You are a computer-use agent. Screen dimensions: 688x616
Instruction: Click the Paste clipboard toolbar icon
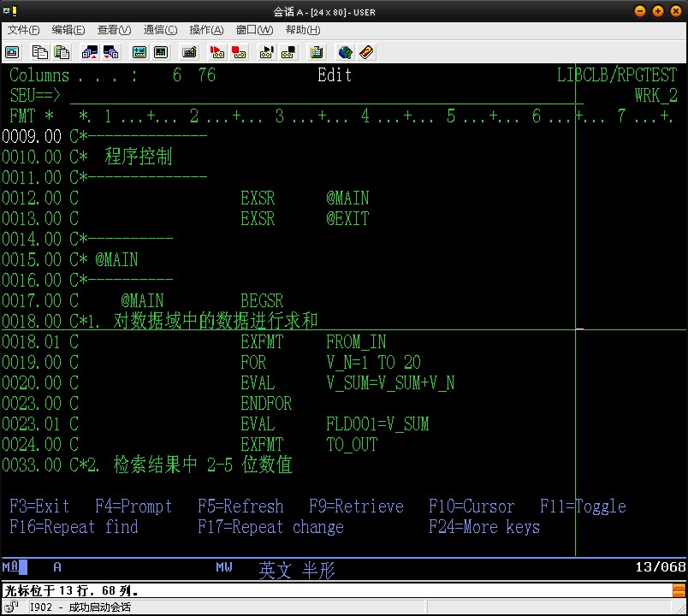click(x=62, y=52)
